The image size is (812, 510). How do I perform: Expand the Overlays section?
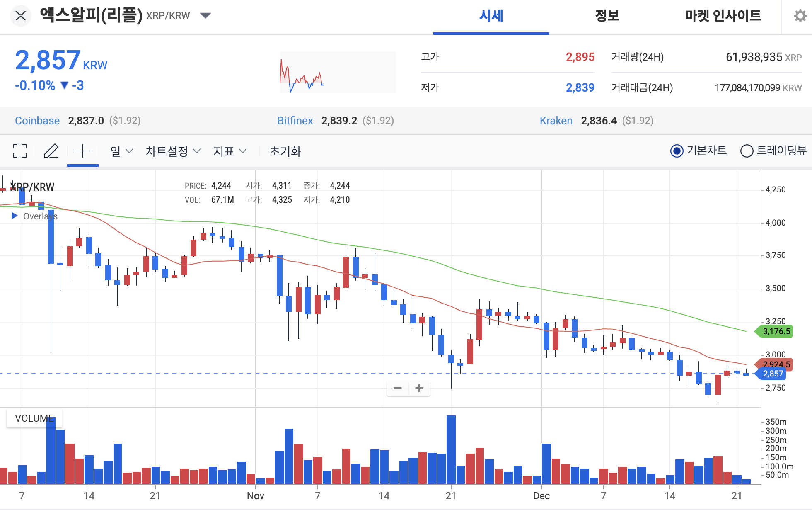coord(15,216)
